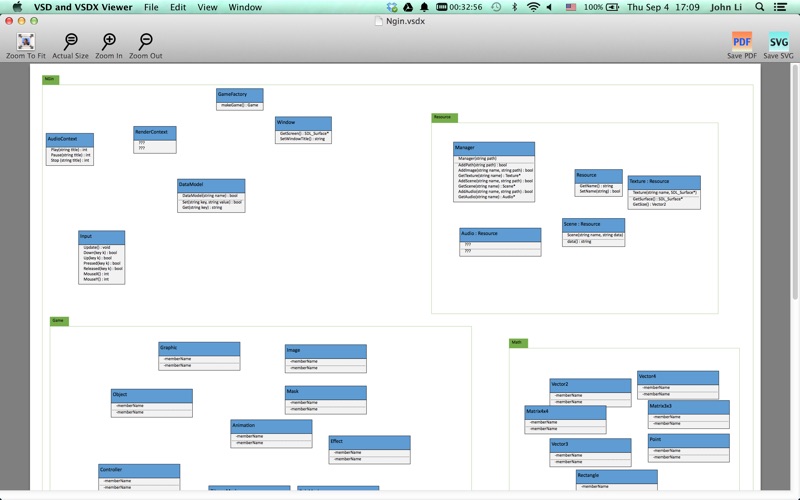Click the Actual Size magnifier icon

point(70,42)
